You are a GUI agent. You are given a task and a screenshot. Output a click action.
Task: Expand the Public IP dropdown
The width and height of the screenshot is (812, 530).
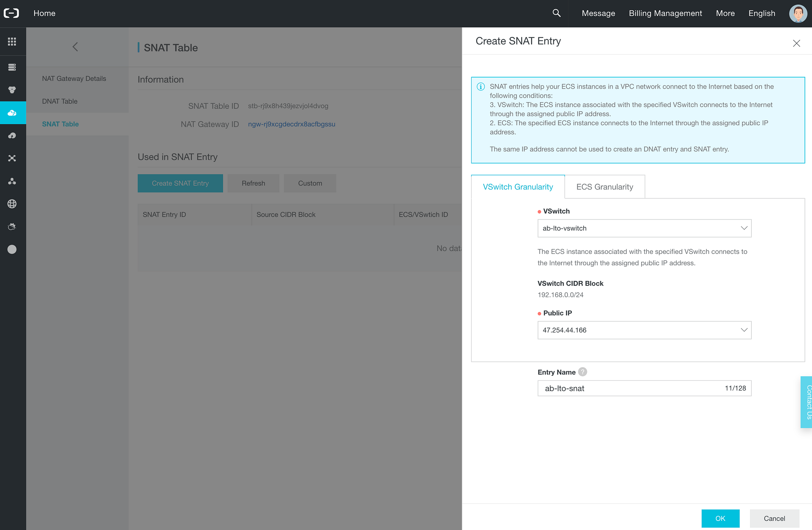[644, 330]
